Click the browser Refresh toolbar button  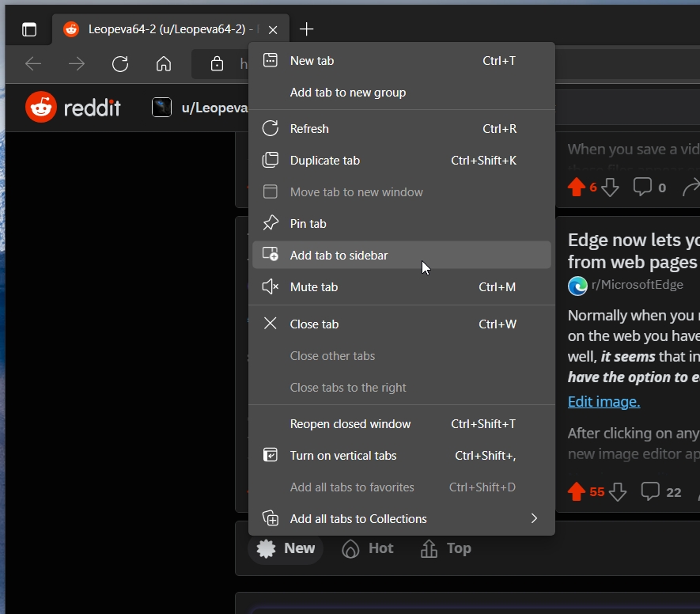120,64
